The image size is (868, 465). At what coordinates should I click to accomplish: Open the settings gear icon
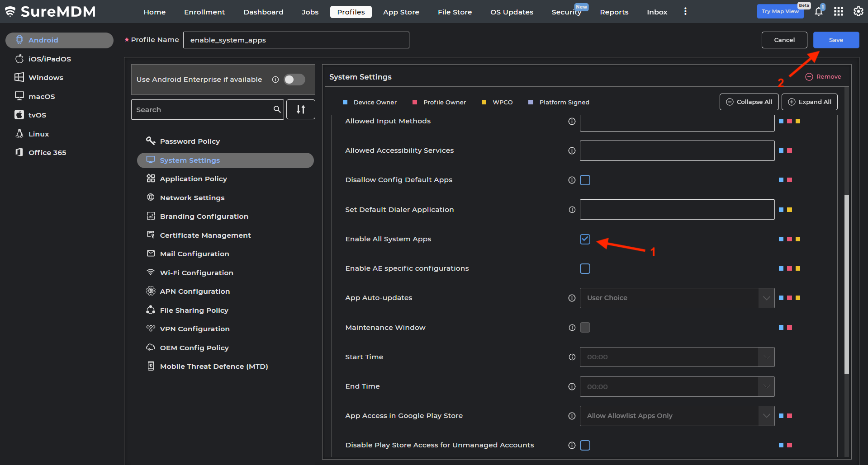click(858, 12)
